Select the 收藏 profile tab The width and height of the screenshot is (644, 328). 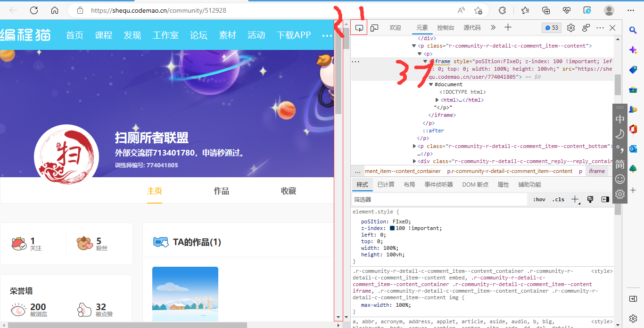(289, 191)
